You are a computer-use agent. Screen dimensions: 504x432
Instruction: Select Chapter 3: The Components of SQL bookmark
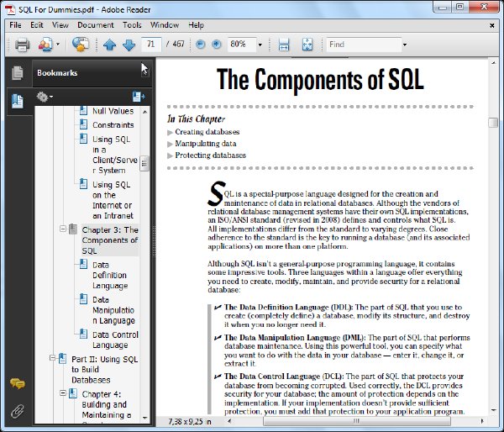pyautogui.click(x=110, y=240)
